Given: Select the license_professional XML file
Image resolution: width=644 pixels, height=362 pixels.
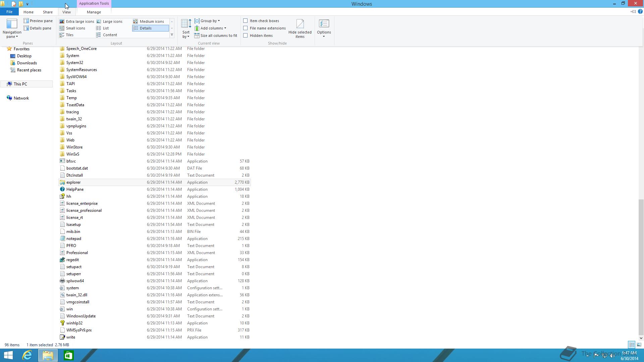Looking at the screenshot, I should click(155, 210).
